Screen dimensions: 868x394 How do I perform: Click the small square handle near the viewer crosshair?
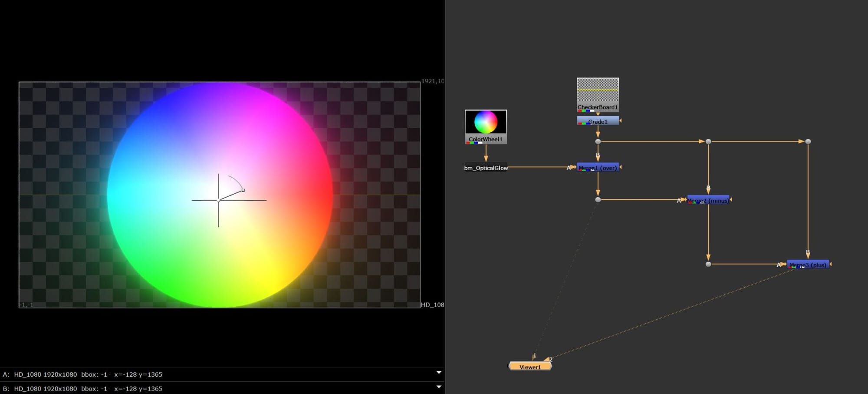coord(243,190)
